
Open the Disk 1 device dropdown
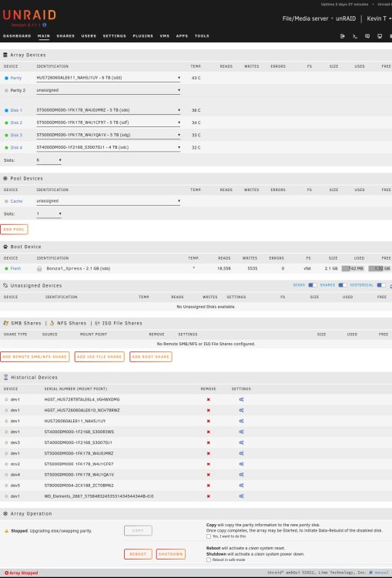tap(109, 110)
